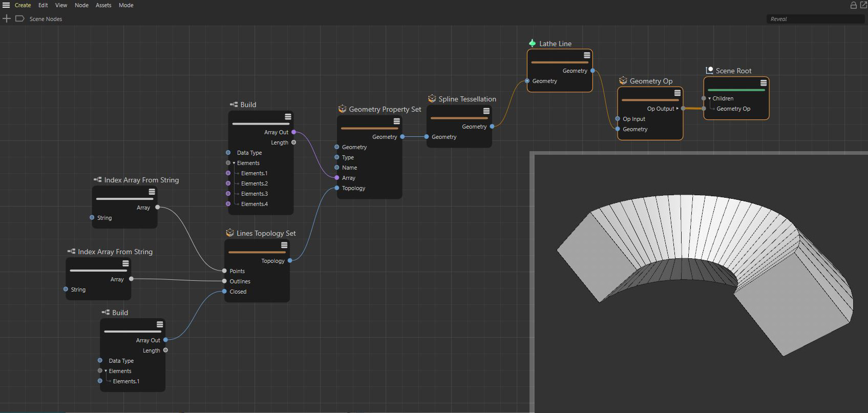Click Elements.1 row in lower Build node

[x=126, y=381]
